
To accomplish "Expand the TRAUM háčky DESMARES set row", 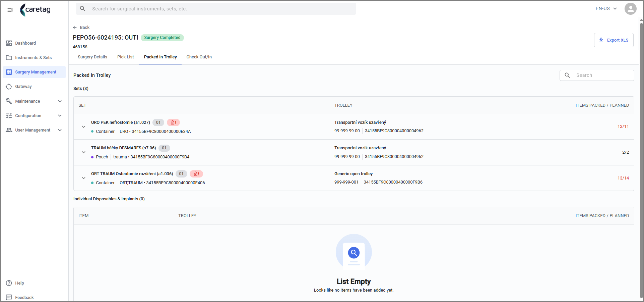I will pos(83,152).
